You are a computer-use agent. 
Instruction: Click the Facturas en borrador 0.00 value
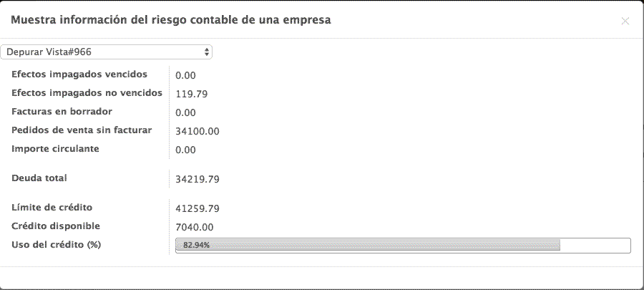185,112
